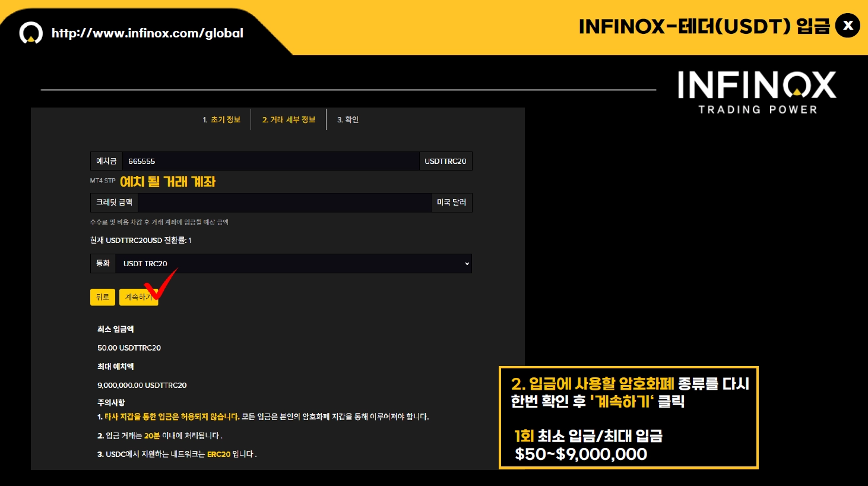Click the '50.00 USDTTRC20' minimum deposit value

point(129,348)
